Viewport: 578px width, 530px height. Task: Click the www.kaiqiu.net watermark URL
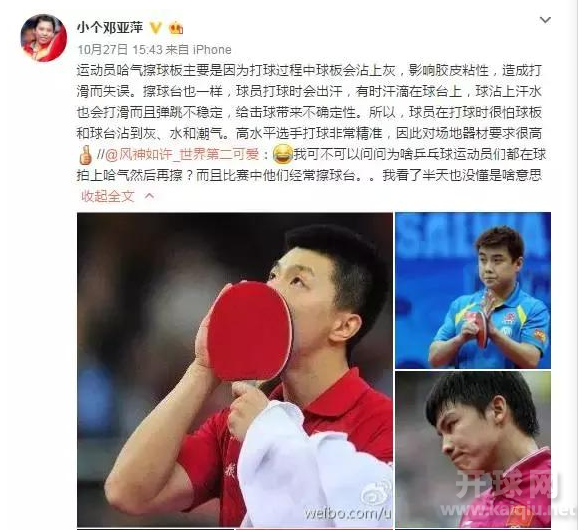point(509,510)
